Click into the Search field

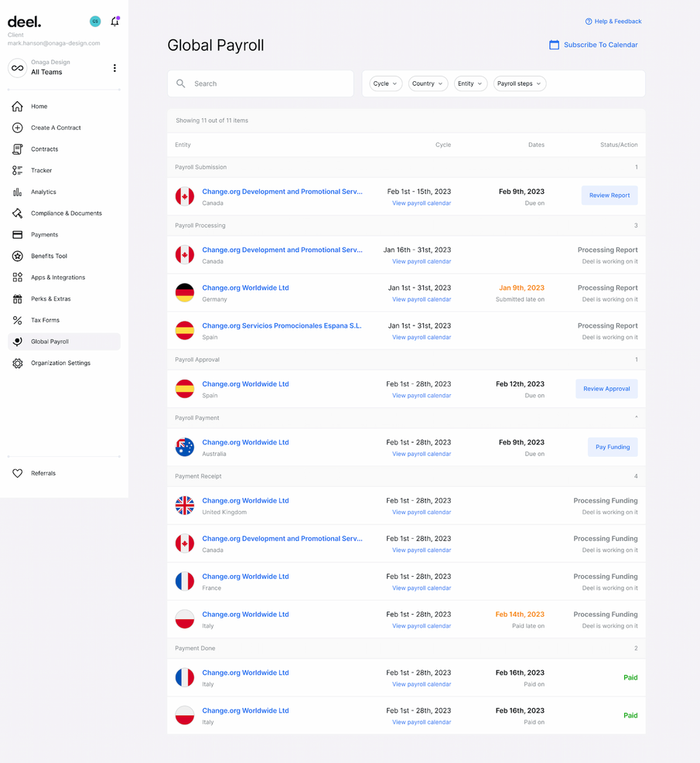tap(267, 83)
